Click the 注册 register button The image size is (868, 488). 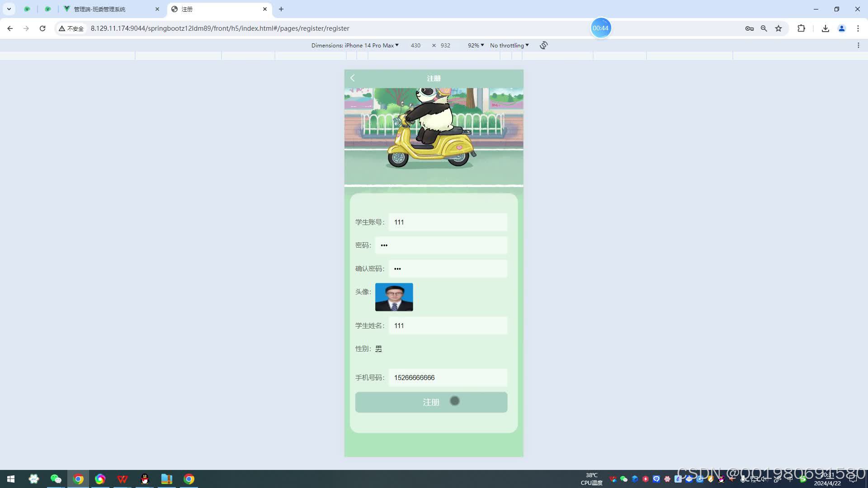tap(431, 402)
